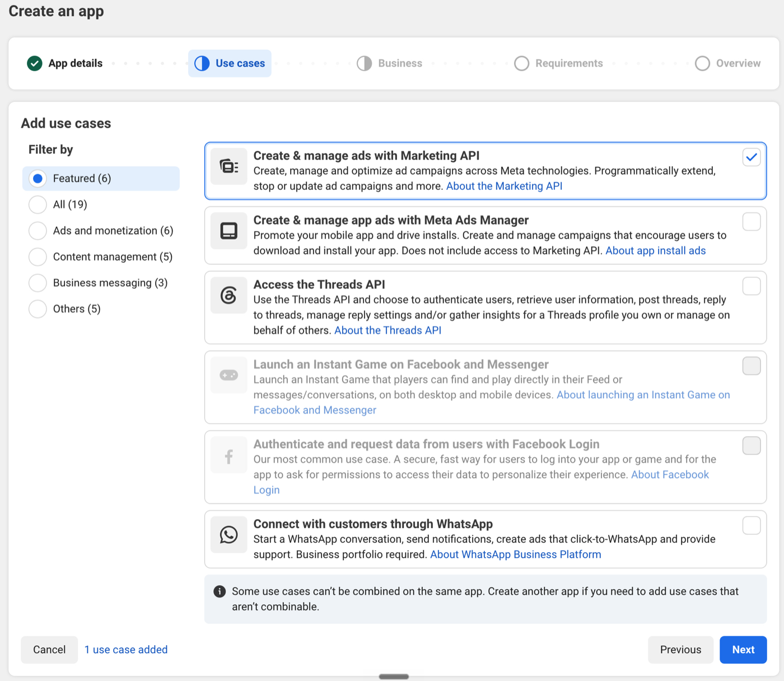Click the 'Add use cases' heading
The height and width of the screenshot is (681, 784).
tap(66, 123)
